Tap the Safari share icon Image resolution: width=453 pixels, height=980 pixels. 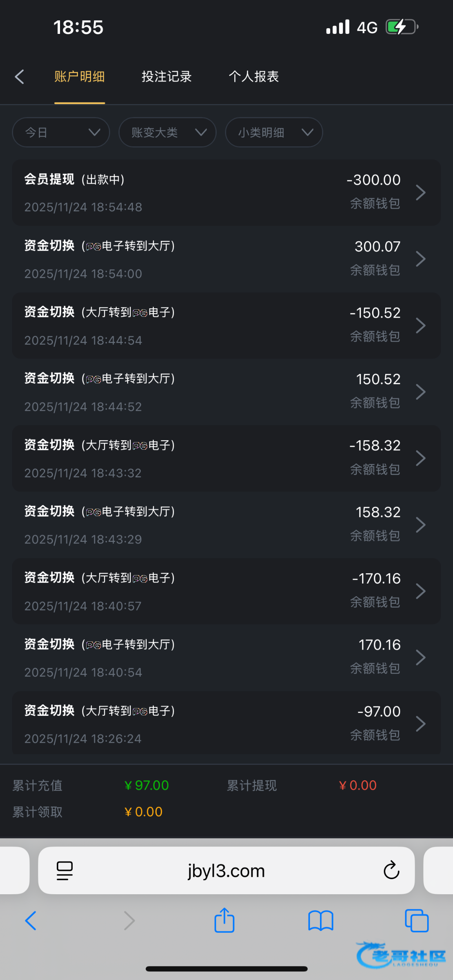[x=224, y=920]
